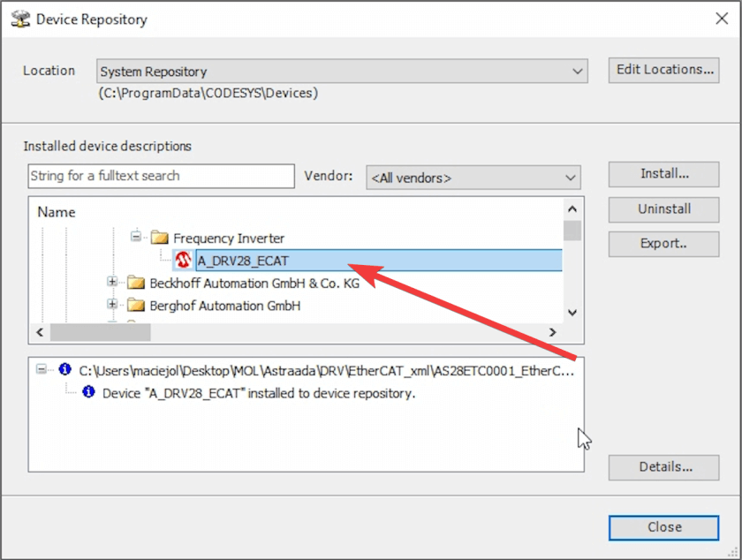Expand Beckhoff Automation GmbH & Co. KG

(x=112, y=282)
